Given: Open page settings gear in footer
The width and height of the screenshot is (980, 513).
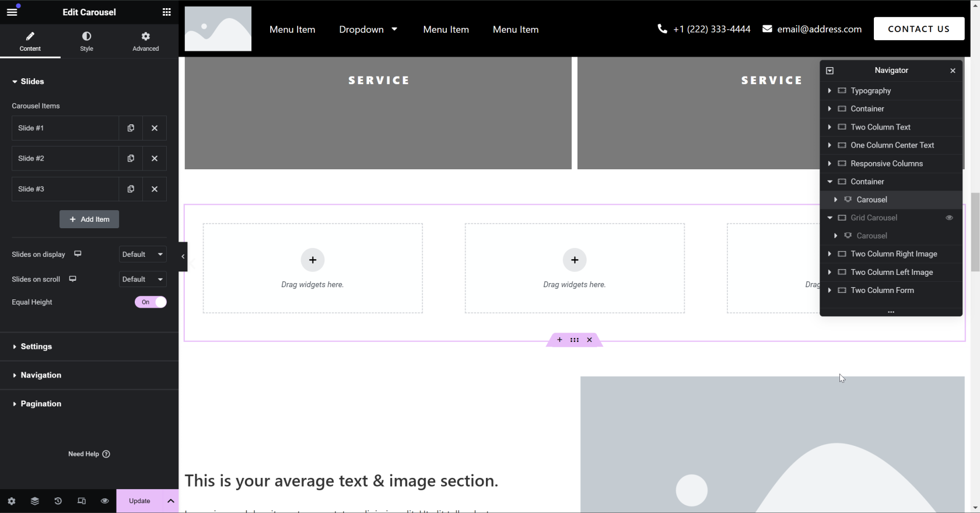Looking at the screenshot, I should [12, 501].
